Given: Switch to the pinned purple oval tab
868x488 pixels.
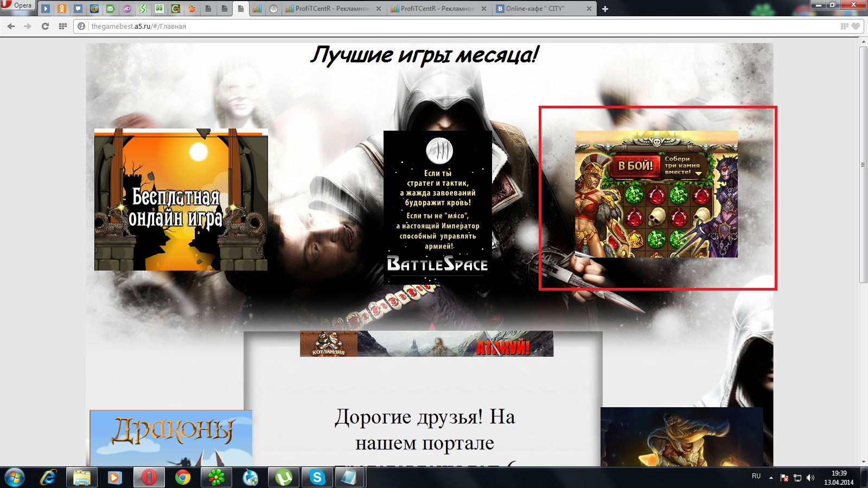Looking at the screenshot, I should [x=127, y=9].
